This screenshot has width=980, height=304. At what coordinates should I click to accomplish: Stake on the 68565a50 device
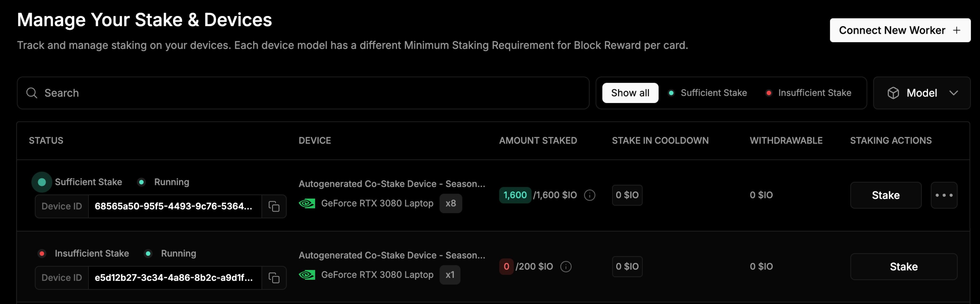(886, 195)
